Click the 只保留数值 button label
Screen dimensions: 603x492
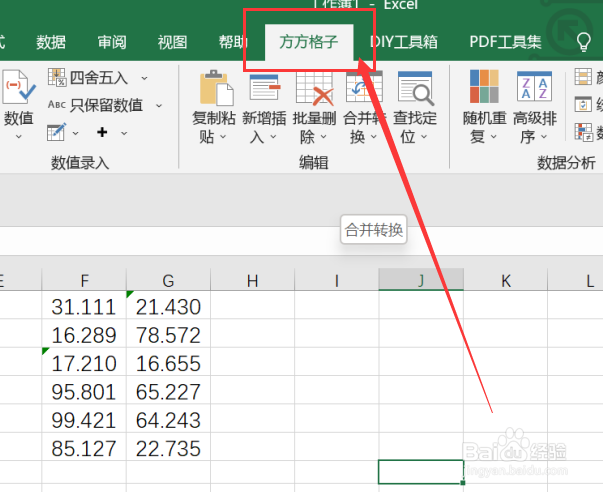(x=107, y=105)
